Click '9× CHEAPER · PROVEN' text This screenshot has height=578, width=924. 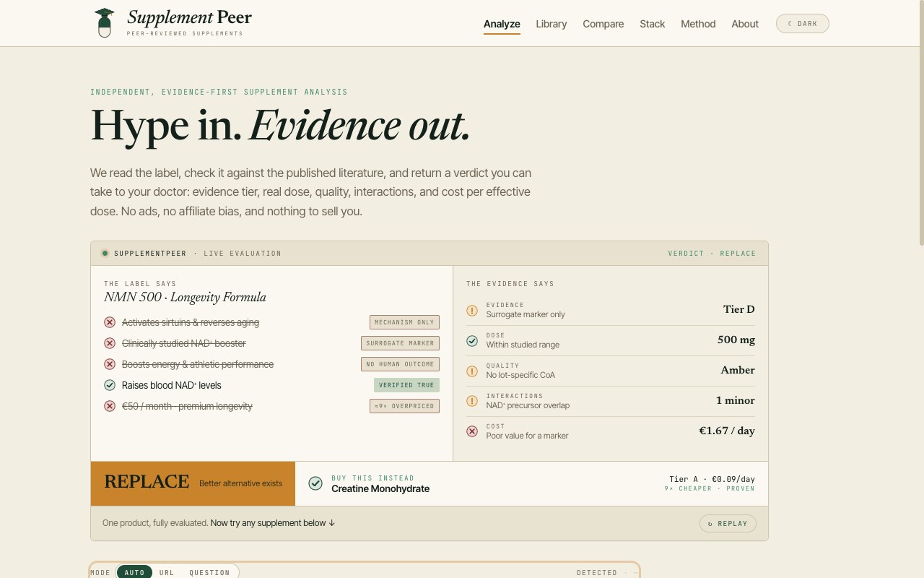(710, 489)
